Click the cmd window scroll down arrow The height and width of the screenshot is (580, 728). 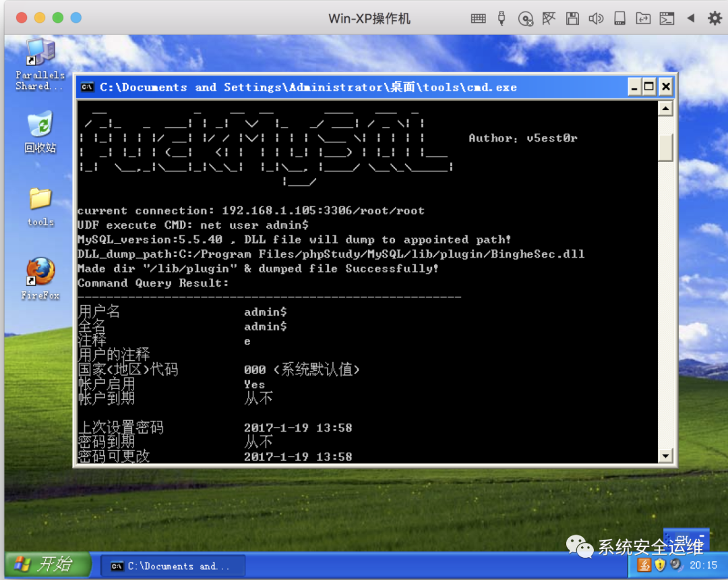click(x=665, y=455)
